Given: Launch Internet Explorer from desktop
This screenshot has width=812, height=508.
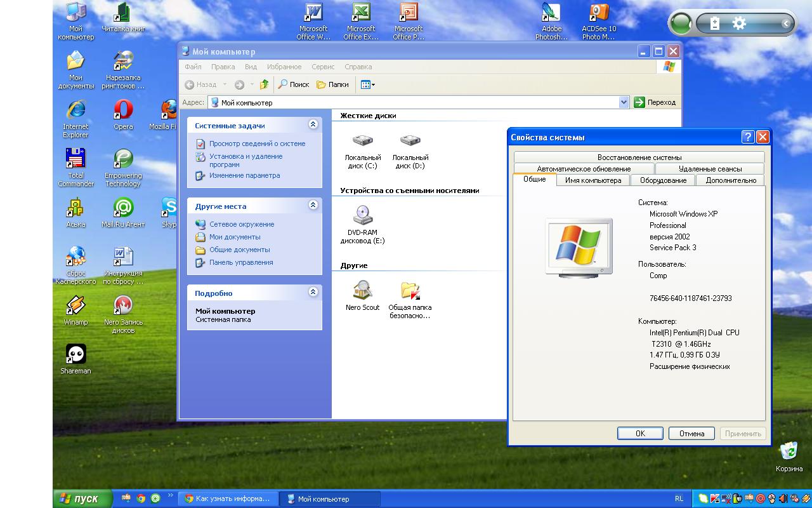Looking at the screenshot, I should (75, 119).
